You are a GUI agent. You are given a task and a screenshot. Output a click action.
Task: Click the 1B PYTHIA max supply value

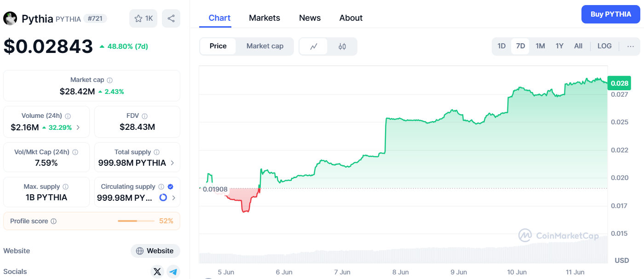click(x=46, y=198)
